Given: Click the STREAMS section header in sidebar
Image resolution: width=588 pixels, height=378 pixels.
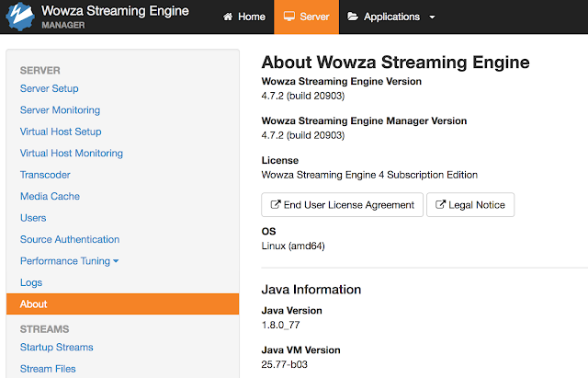Looking at the screenshot, I should (44, 329).
